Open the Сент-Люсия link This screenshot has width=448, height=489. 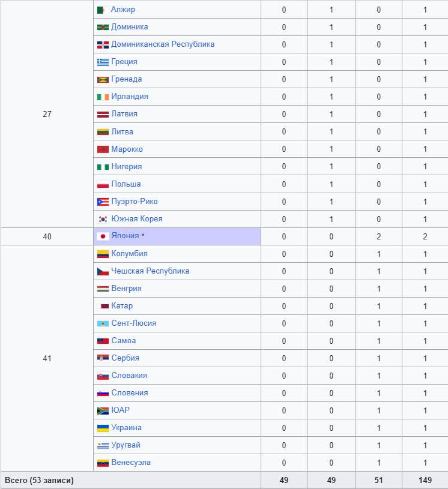pos(134,323)
